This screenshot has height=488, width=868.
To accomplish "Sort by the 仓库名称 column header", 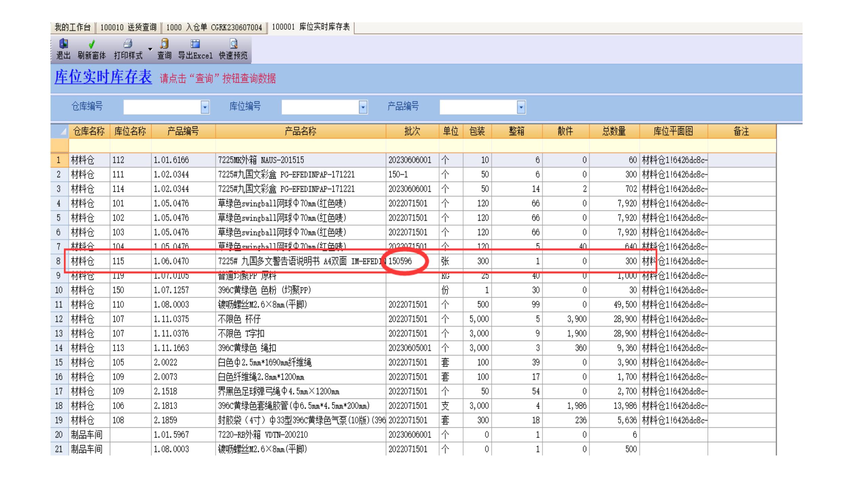I will pos(89,131).
